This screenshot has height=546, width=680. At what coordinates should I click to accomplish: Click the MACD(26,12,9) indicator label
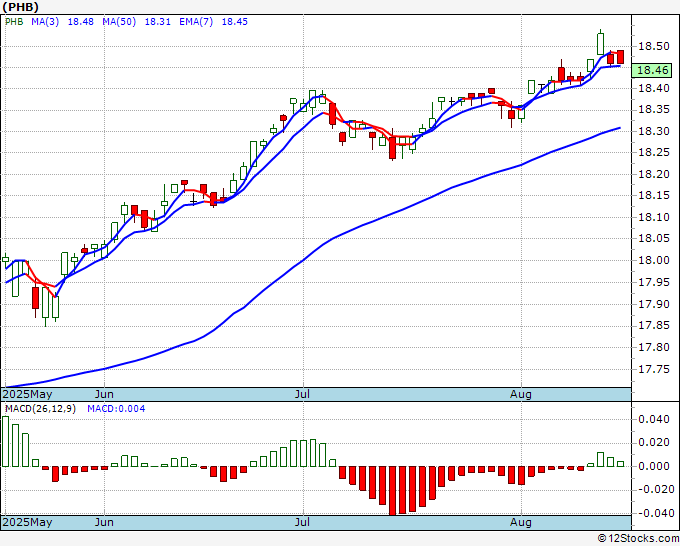(40, 409)
